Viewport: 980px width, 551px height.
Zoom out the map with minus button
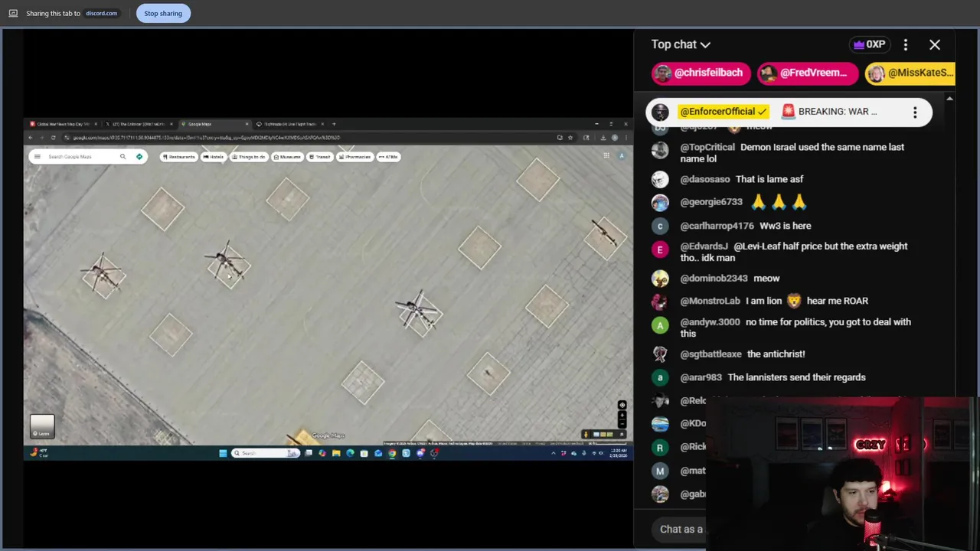[x=622, y=423]
